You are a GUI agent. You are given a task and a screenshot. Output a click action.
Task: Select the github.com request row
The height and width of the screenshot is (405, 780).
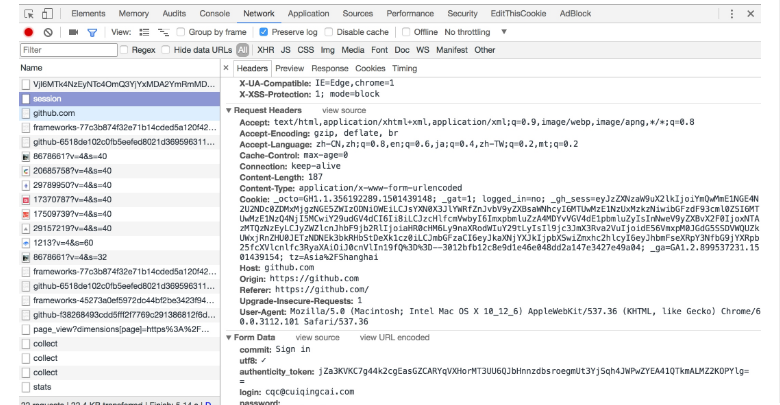click(119, 113)
